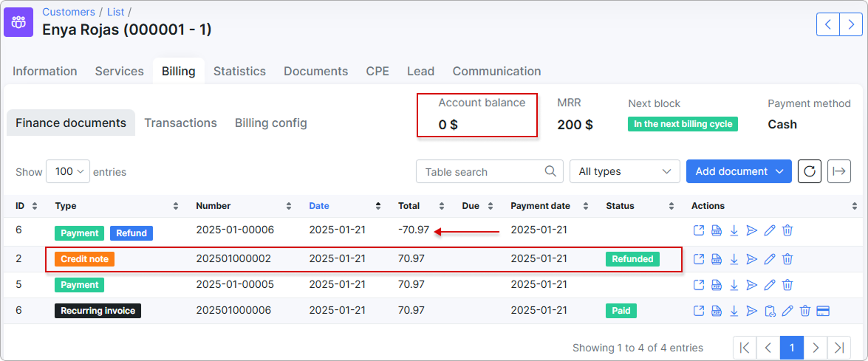
Task: Refresh the finance documents table
Action: pos(810,171)
